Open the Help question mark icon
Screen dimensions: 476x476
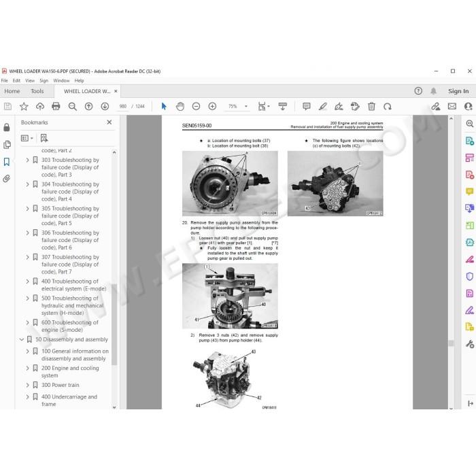(x=418, y=90)
